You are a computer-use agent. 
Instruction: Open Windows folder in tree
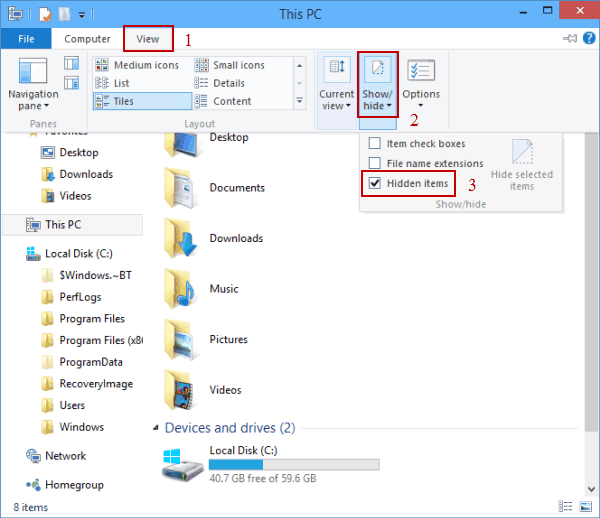click(72, 427)
